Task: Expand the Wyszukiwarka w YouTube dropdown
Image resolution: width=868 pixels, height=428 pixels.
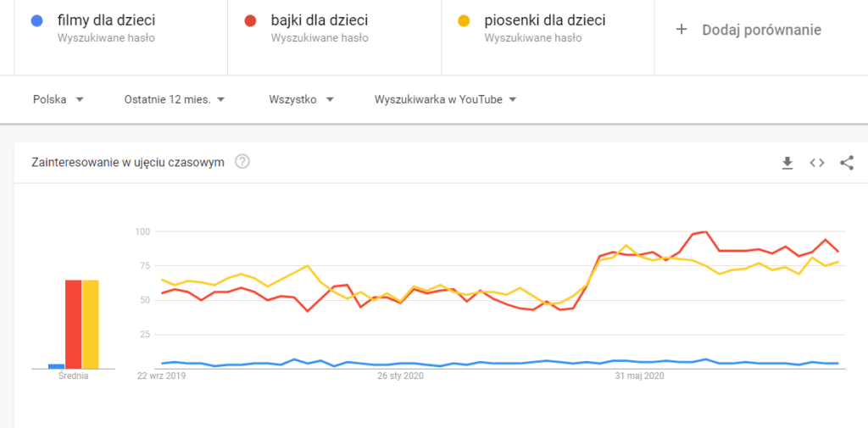Action: [x=446, y=99]
